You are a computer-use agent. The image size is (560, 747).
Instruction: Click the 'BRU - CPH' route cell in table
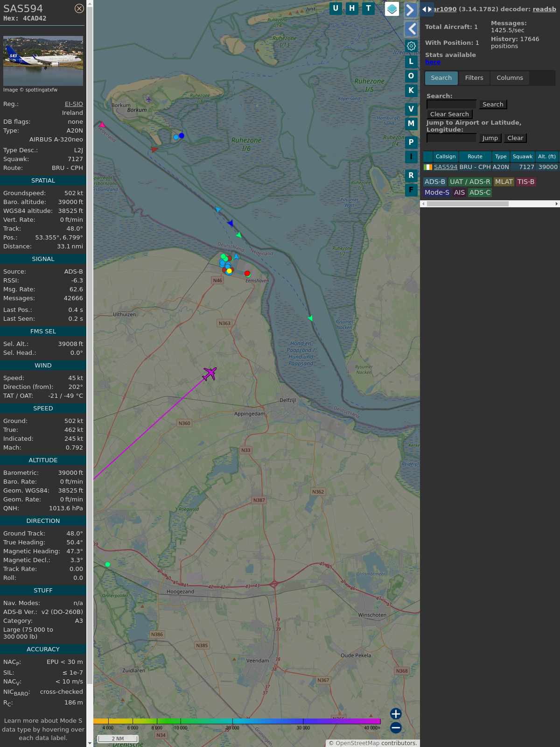(475, 167)
